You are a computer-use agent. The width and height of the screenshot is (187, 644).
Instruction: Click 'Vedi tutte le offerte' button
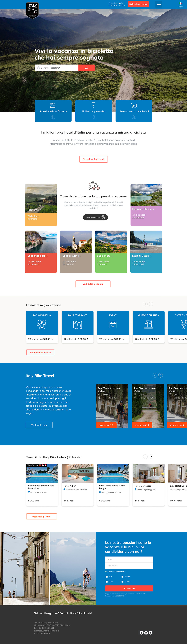pyautogui.click(x=40, y=352)
